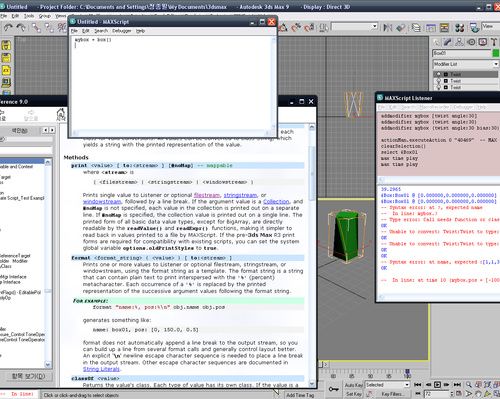
Task: Open the Material Editor icon
Action: point(460,27)
